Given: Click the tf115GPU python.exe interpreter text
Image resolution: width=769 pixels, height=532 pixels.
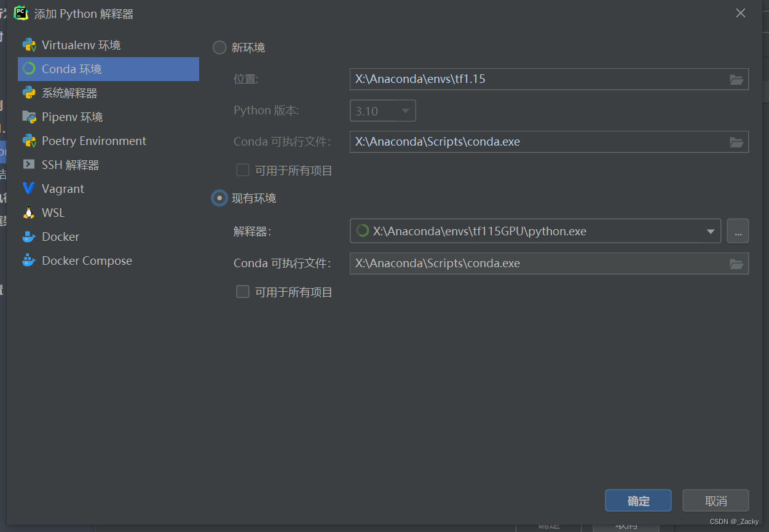Looking at the screenshot, I should [x=479, y=232].
